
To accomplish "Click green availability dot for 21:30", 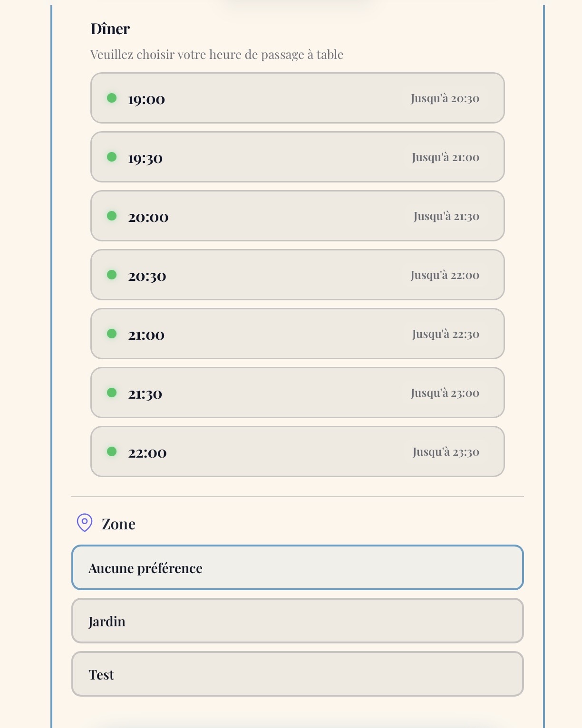I will click(112, 393).
